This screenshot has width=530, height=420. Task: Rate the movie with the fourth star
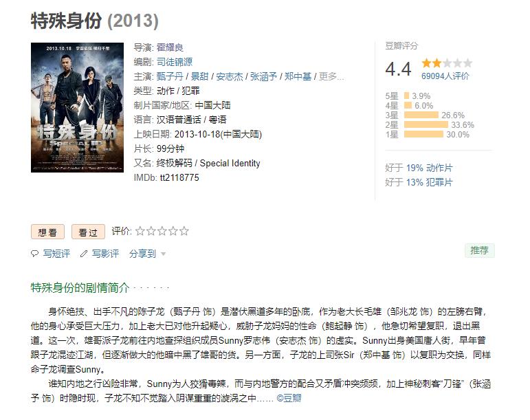(x=173, y=231)
